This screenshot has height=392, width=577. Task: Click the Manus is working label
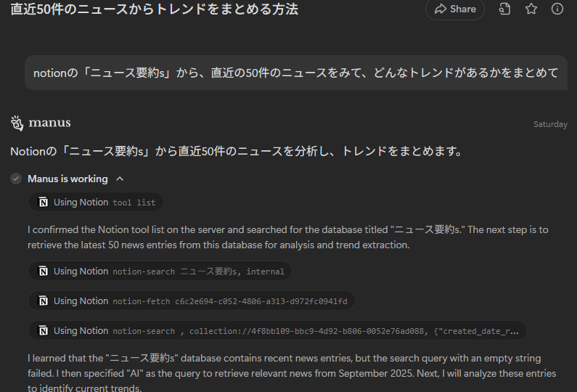click(x=67, y=179)
